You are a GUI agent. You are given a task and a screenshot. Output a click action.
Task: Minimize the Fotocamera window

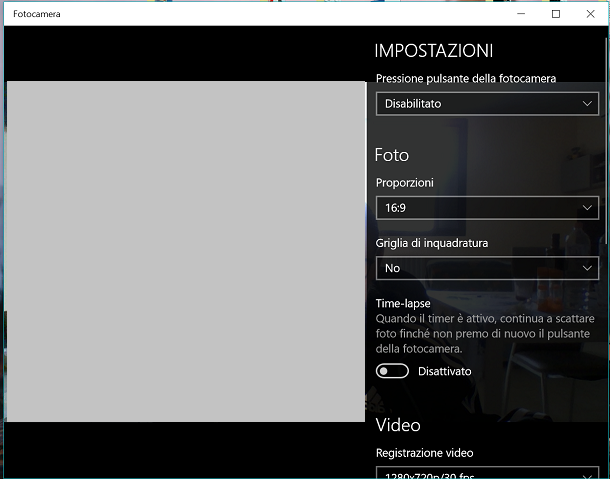click(521, 14)
